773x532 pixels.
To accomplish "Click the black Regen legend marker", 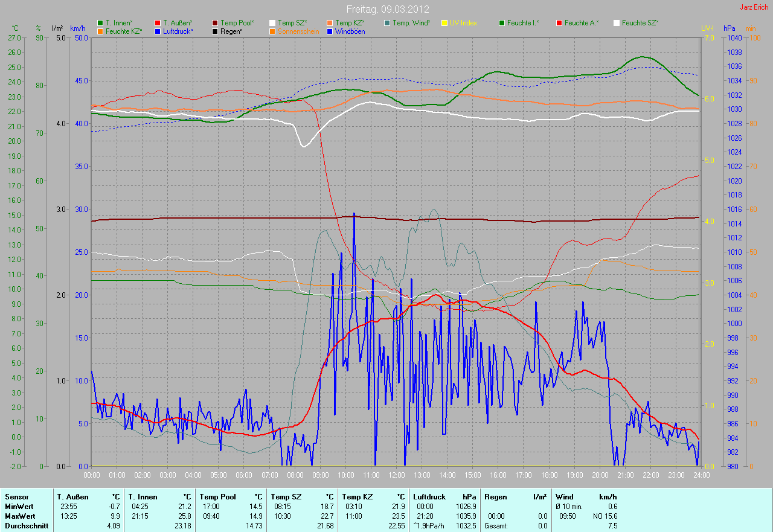I will click(216, 31).
